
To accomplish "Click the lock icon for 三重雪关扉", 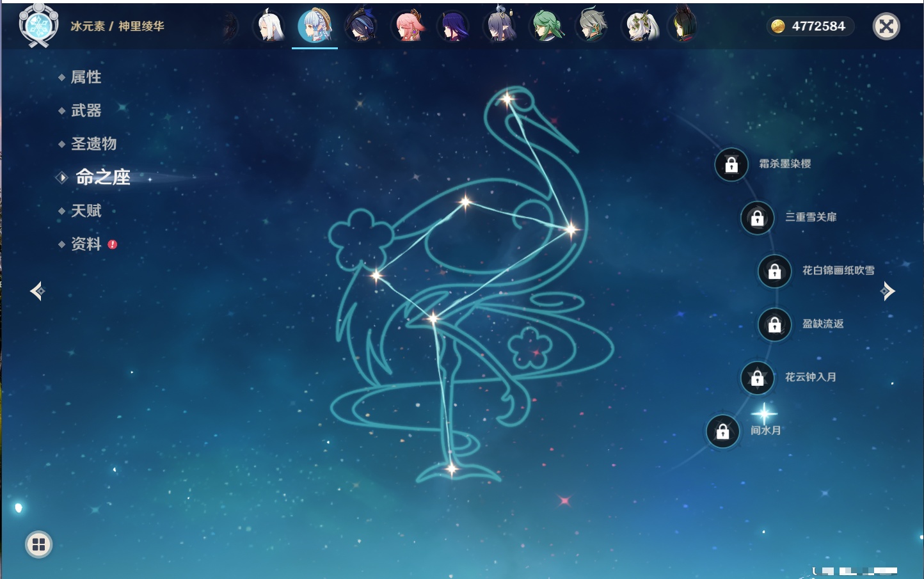I will pyautogui.click(x=757, y=218).
